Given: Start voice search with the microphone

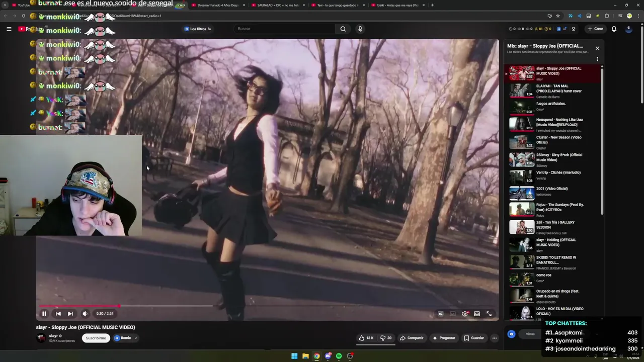Looking at the screenshot, I should click(360, 29).
